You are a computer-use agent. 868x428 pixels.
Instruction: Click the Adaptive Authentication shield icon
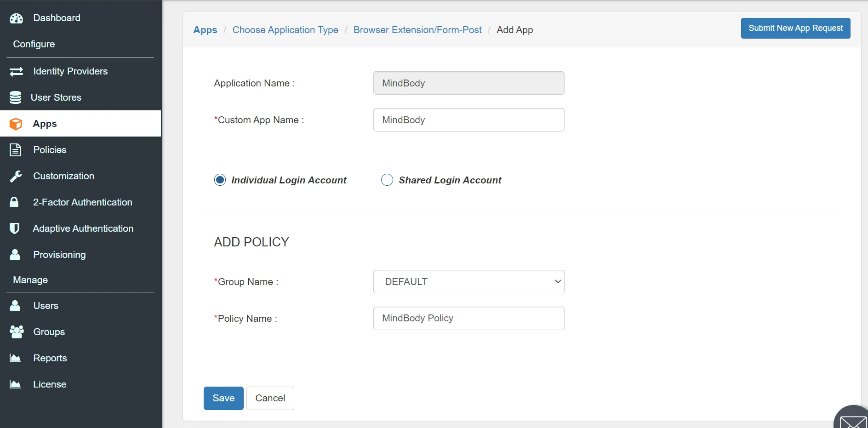[x=14, y=228]
